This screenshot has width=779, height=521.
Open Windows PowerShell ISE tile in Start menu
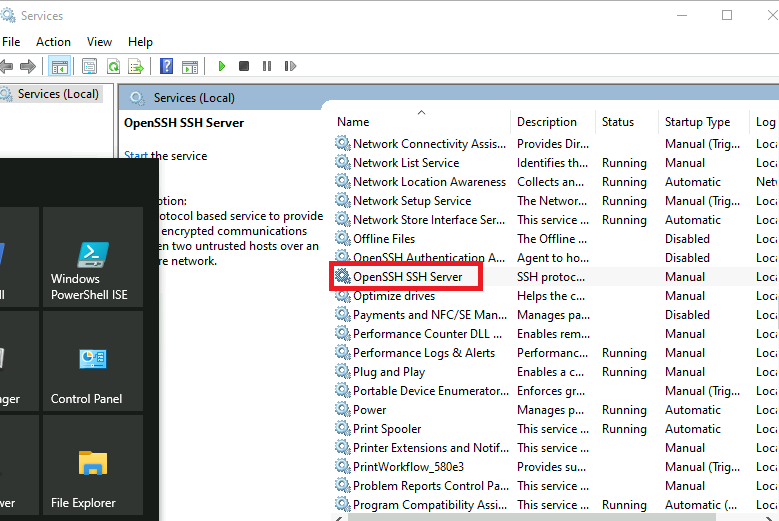pyautogui.click(x=93, y=257)
